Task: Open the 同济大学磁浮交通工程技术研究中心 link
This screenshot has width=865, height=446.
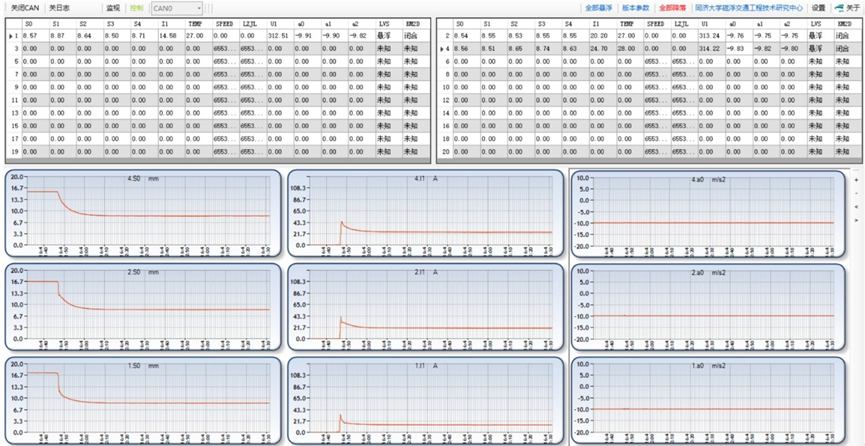Action: click(749, 8)
